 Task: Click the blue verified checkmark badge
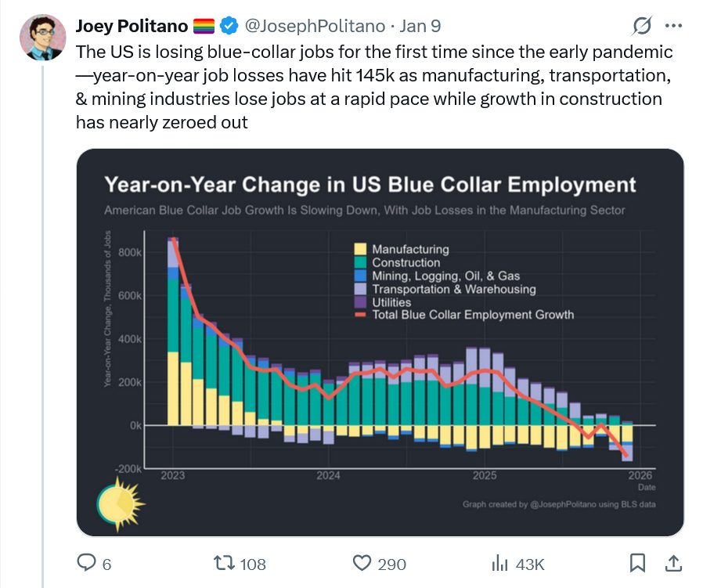click(229, 26)
